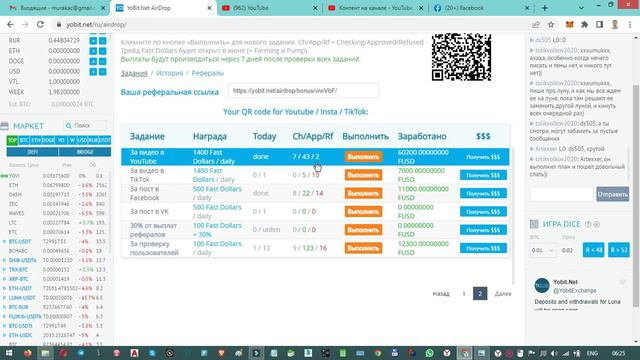This screenshot has width=640, height=360.
Task: Open the dice bet amount dropdown
Action: click(543, 250)
